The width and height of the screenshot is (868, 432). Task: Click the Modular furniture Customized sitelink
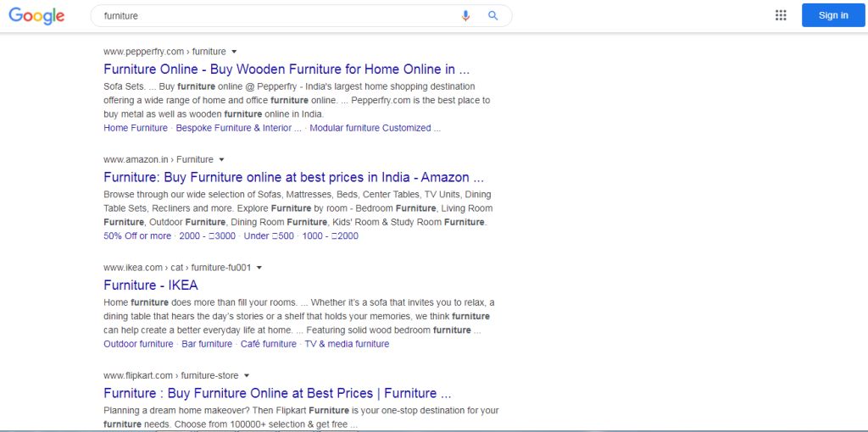(x=375, y=128)
